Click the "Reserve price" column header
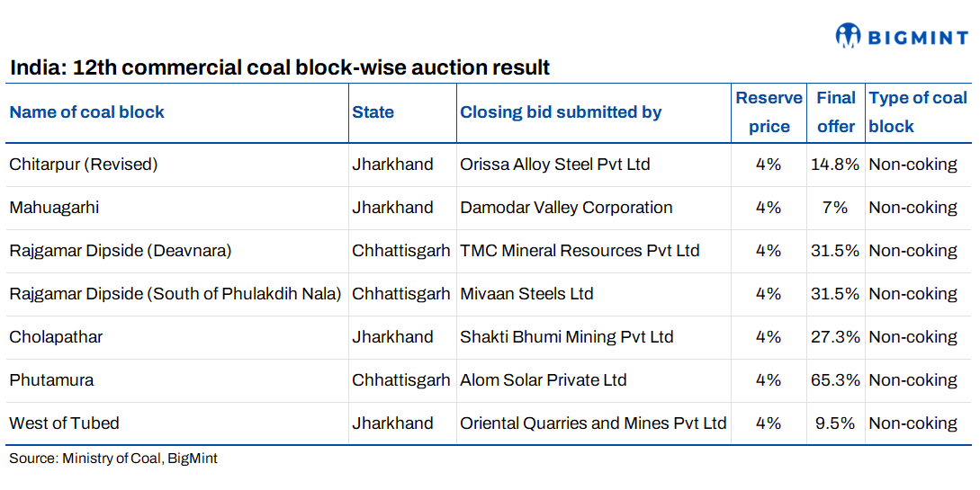980x490 pixels. tap(769, 112)
